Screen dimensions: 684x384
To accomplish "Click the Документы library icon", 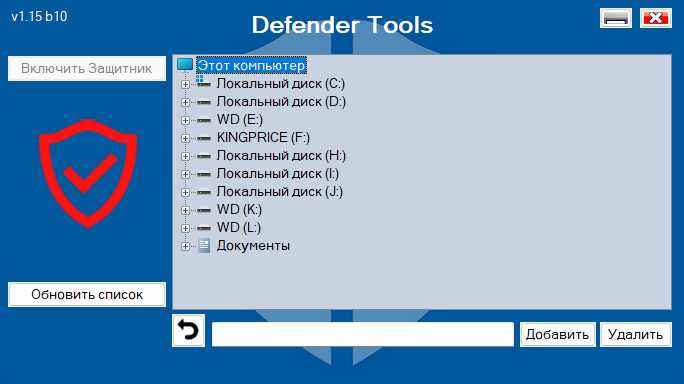I will click(x=204, y=246).
